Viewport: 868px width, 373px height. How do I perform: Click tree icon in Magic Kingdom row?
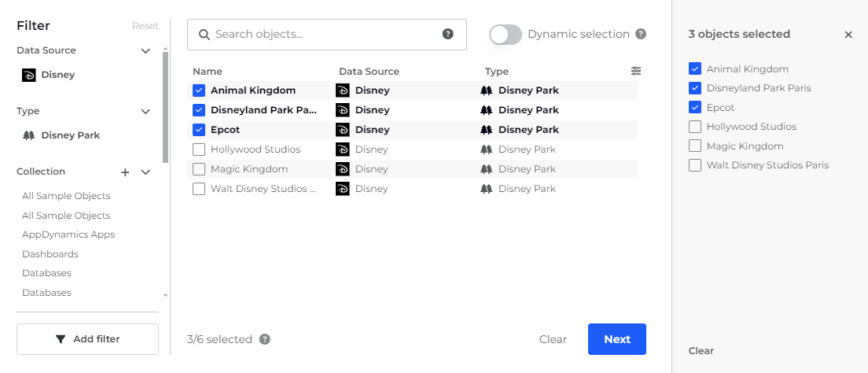tap(487, 169)
